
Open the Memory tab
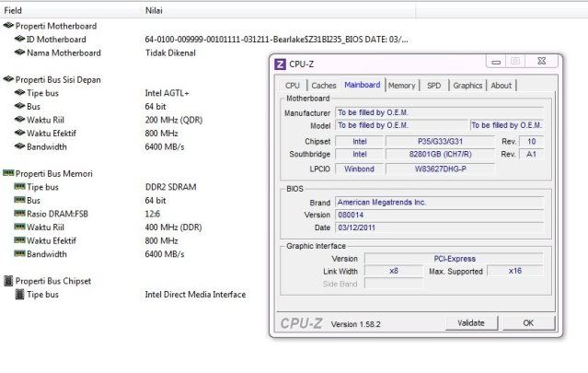[401, 86]
